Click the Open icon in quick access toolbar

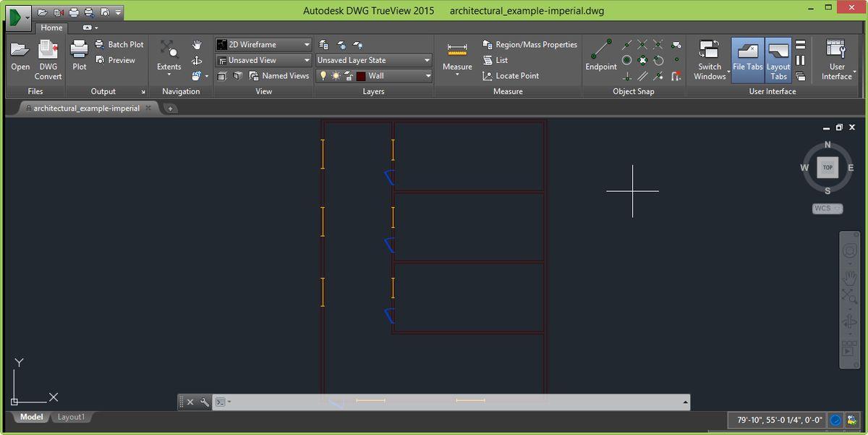click(x=43, y=12)
